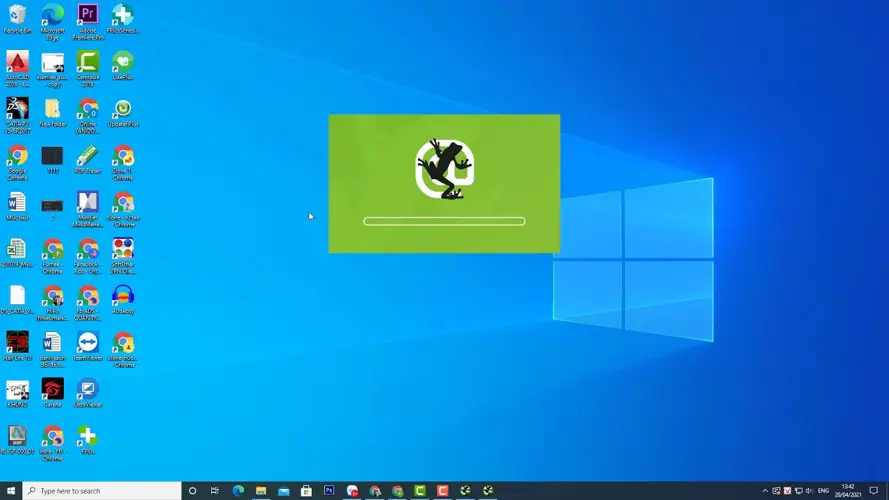Switch to orange Camtasia recorder on taskbar
Screen dimensions: 889x500
click(x=442, y=491)
